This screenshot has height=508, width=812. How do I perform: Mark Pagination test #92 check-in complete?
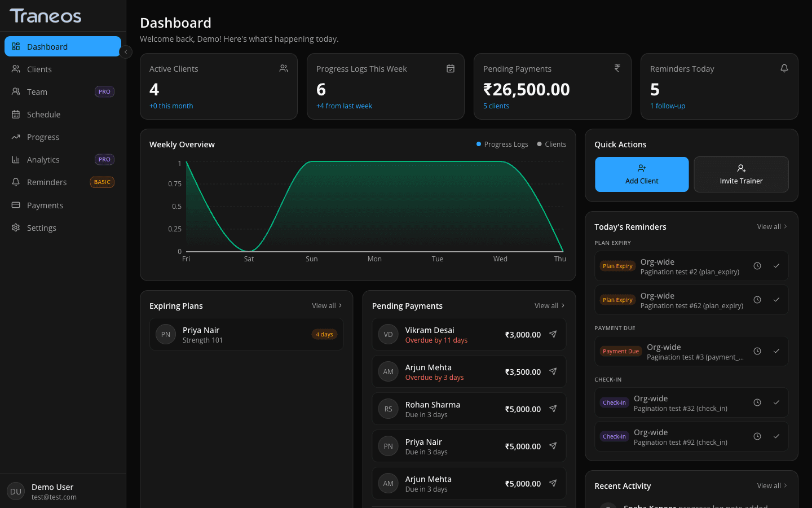[776, 436]
